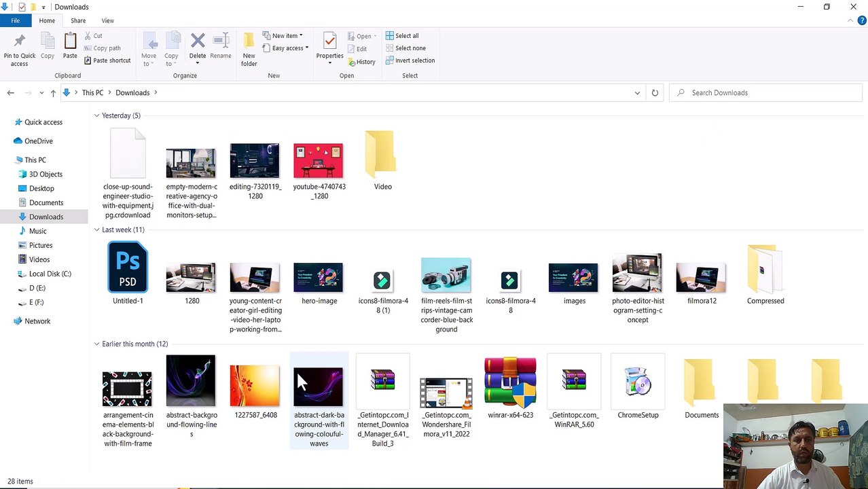Screen dimensions: 868x489
Task: Select the winrar-x64-623 installer
Action: coord(511,388)
